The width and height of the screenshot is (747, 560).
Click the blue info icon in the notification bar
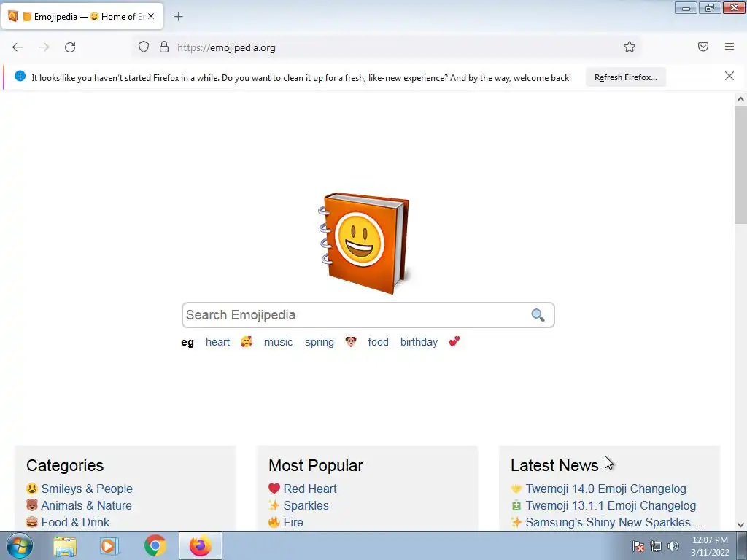20,76
